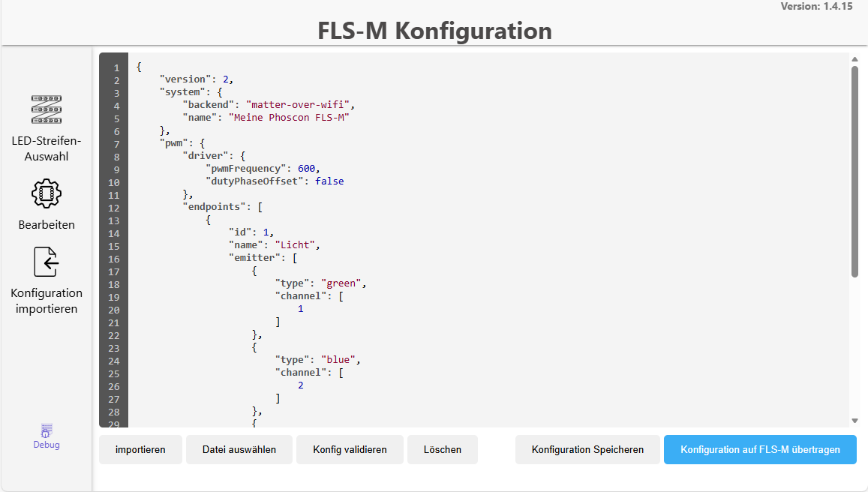This screenshot has width=868, height=492.
Task: Click Konfiguration auf FLS-M übertragen
Action: click(x=760, y=449)
